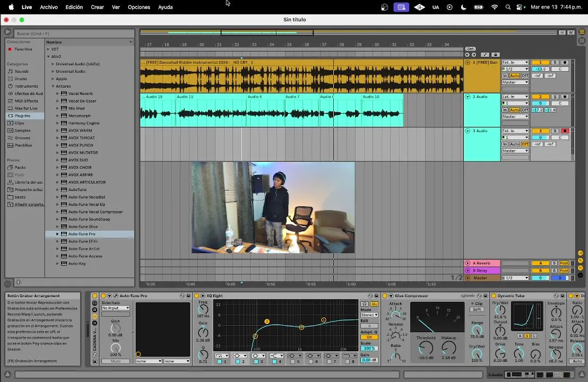Image resolution: width=588 pixels, height=382 pixels.
Task: Enable EQ Eight filter band 5 checkbox
Action: tap(292, 362)
